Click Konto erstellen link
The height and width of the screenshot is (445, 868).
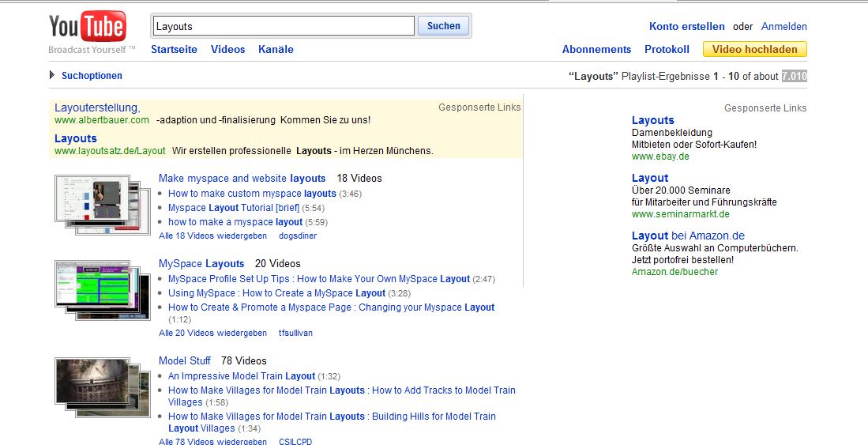click(686, 26)
